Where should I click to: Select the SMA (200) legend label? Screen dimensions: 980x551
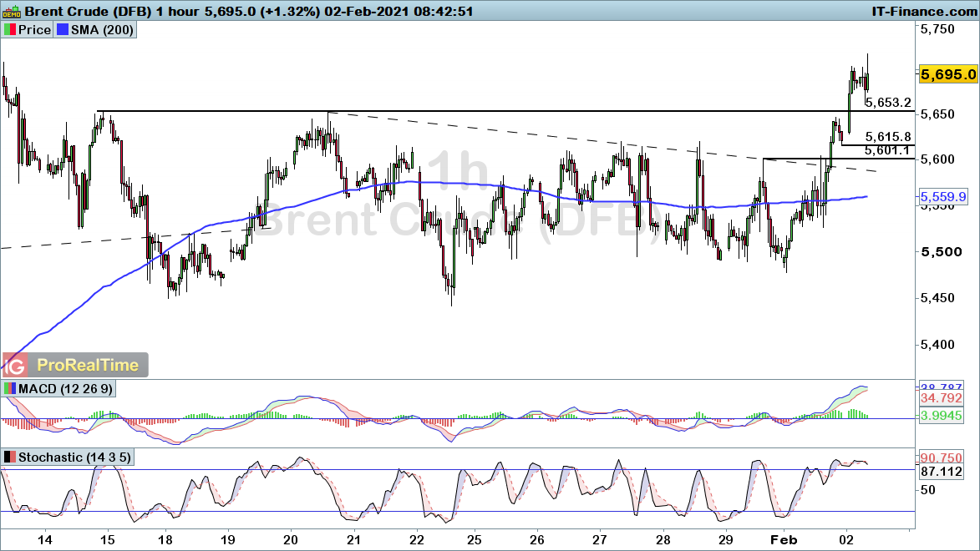[102, 30]
